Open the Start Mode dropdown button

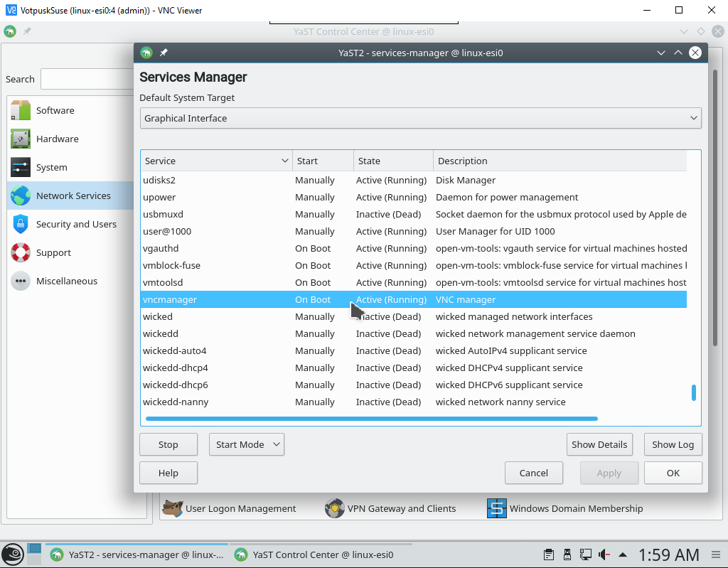[247, 444]
